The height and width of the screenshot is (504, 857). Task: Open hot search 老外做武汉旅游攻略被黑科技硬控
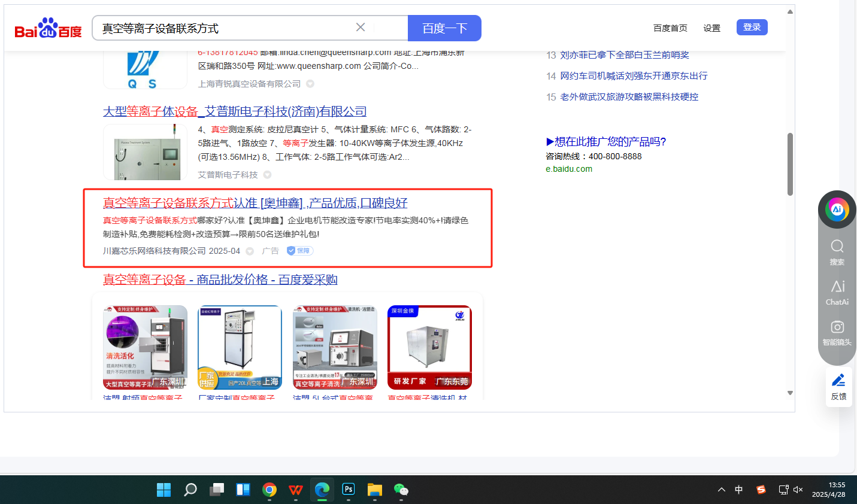click(x=629, y=97)
